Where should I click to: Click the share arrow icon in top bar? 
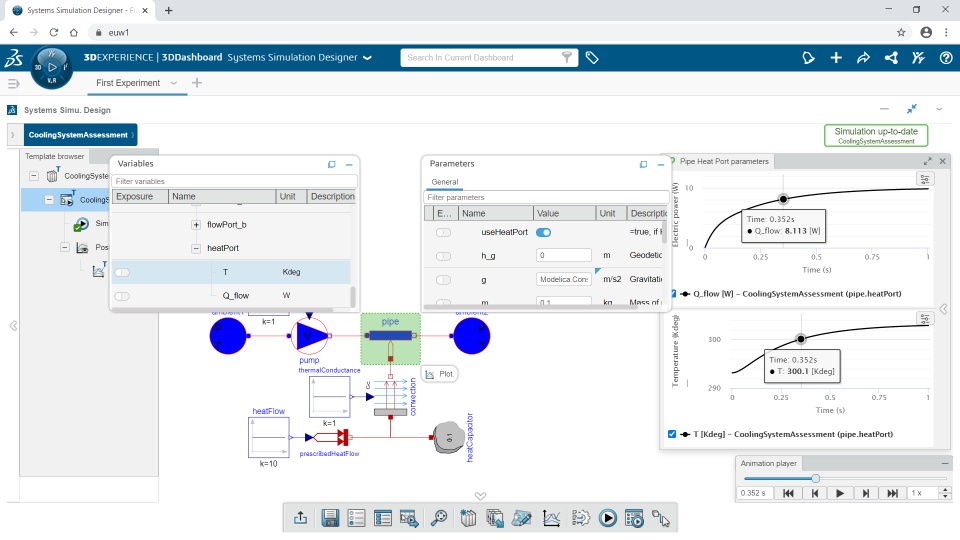pyautogui.click(x=863, y=58)
